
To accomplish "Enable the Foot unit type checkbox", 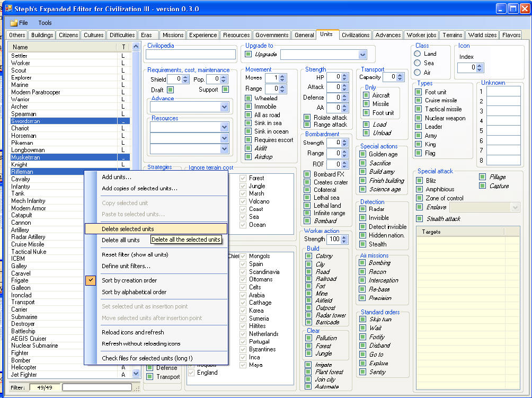I will pyautogui.click(x=418, y=92).
